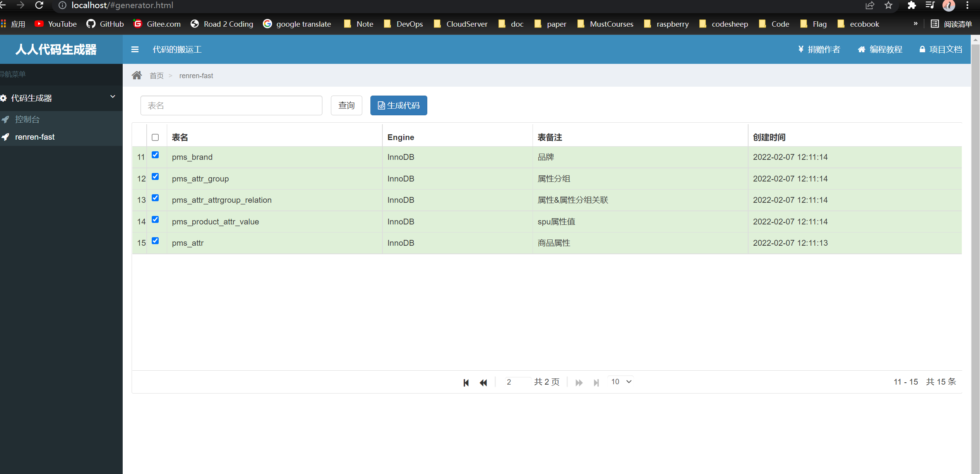Open browser extensions puzzle icon
The width and height of the screenshot is (980, 474).
tap(911, 5)
